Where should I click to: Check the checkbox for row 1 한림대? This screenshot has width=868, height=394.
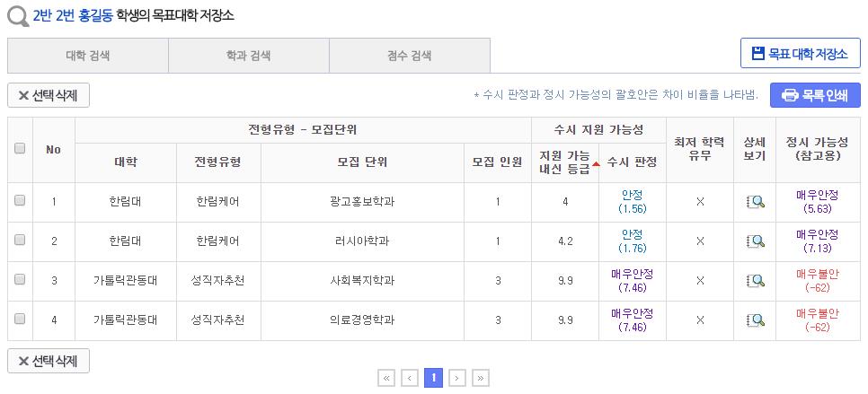click(20, 202)
